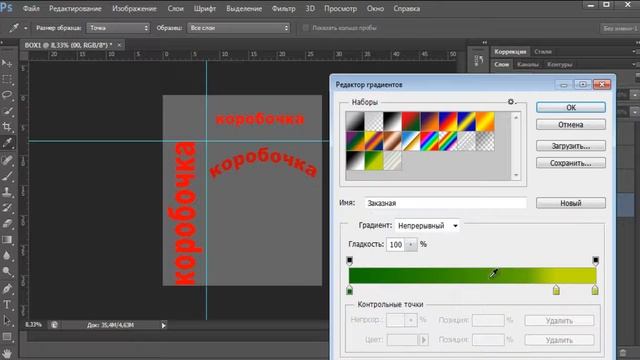This screenshot has width=640, height=360.
Task: Switch to the Каналы panel tab
Action: pos(528,64)
